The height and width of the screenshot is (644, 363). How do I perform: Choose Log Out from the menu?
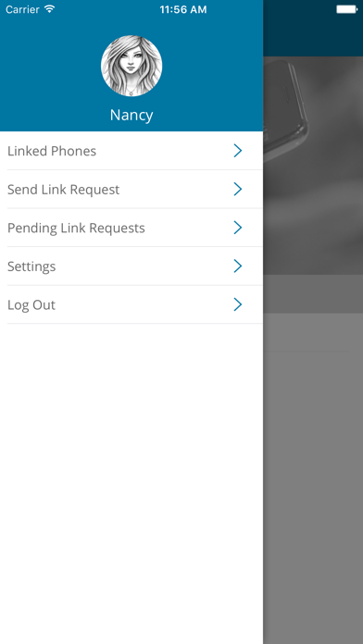(131, 304)
